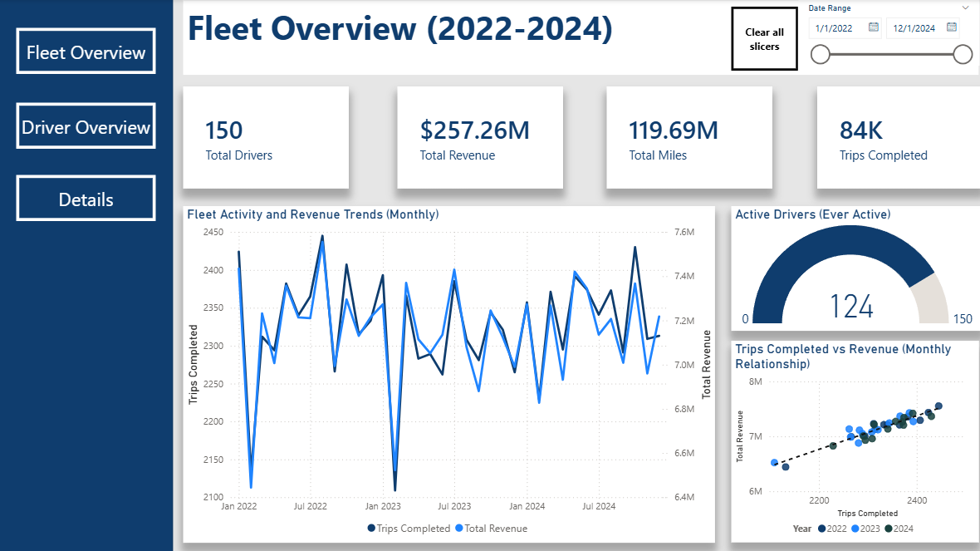Switch to the Driver Overview page
980x551 pixels.
coord(86,126)
